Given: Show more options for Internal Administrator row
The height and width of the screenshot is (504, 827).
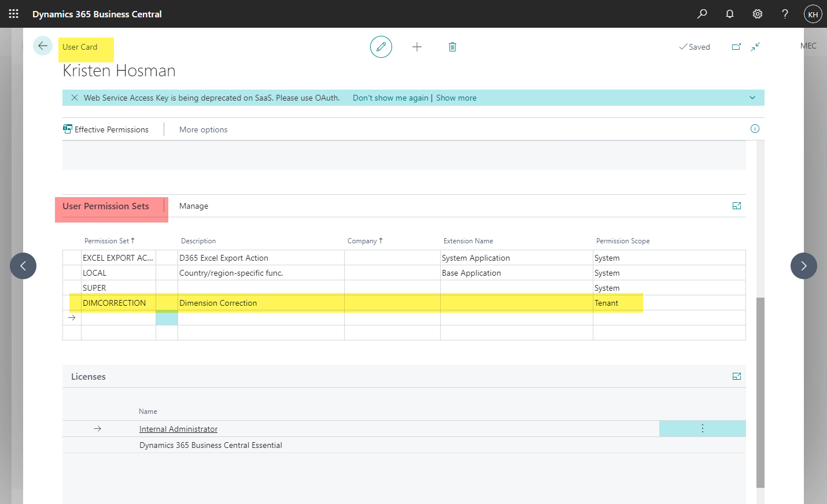Looking at the screenshot, I should tap(703, 428).
